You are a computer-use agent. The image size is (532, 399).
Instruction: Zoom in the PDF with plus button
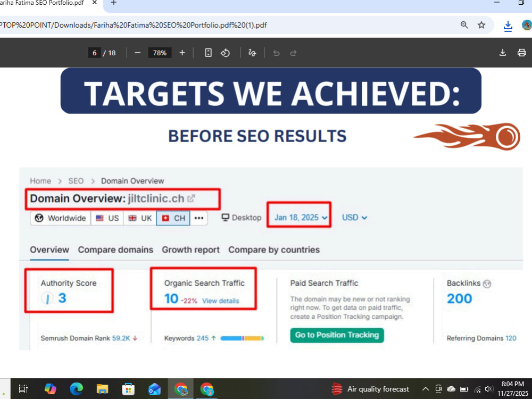pos(182,53)
